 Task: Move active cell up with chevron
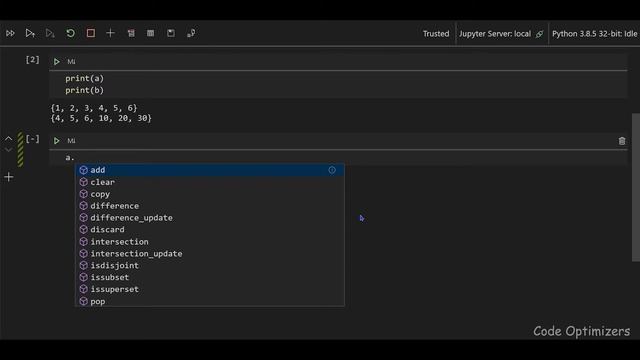click(9, 138)
